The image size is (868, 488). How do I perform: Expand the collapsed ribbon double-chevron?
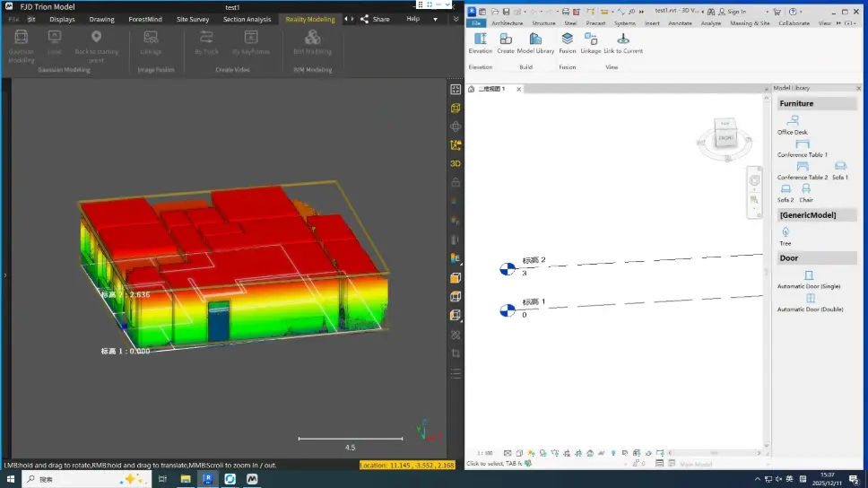pyautogui.click(x=456, y=19)
